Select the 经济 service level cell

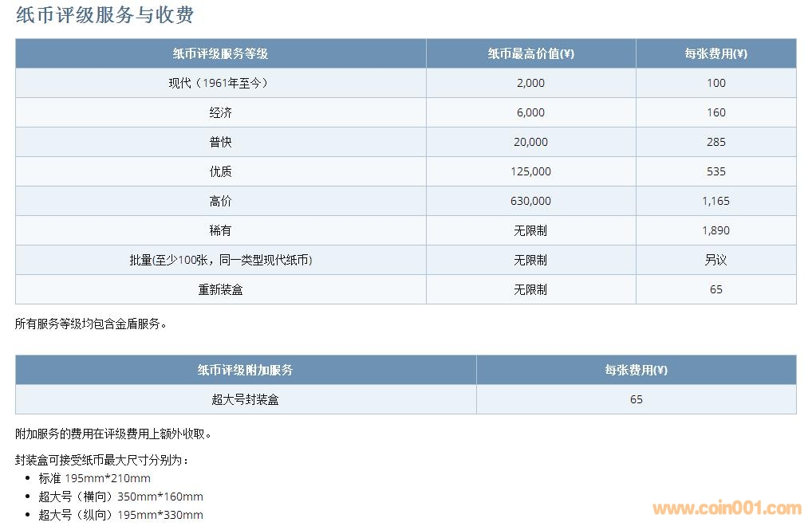220,112
